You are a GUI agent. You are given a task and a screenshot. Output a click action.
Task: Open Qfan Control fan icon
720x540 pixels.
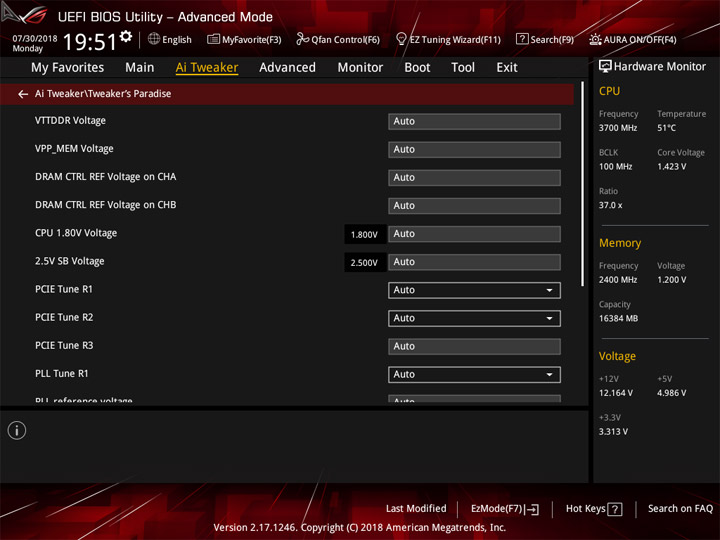point(302,39)
